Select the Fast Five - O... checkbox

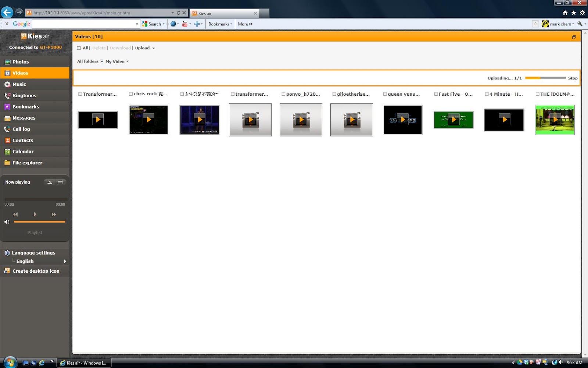436,94
